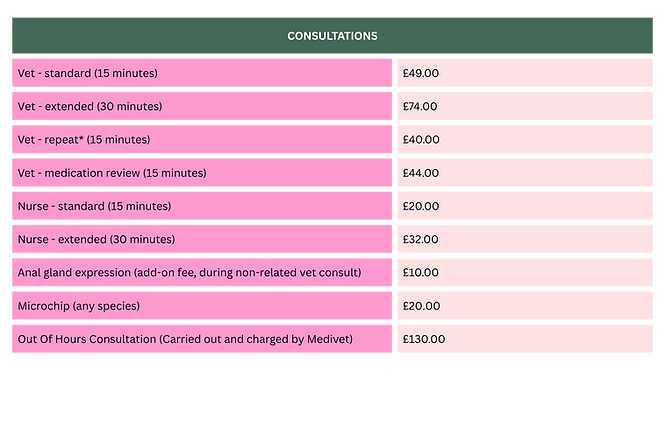Image resolution: width=665 pixels, height=441 pixels.
Task: Click the £44.00 price cell
Action: coord(525,173)
